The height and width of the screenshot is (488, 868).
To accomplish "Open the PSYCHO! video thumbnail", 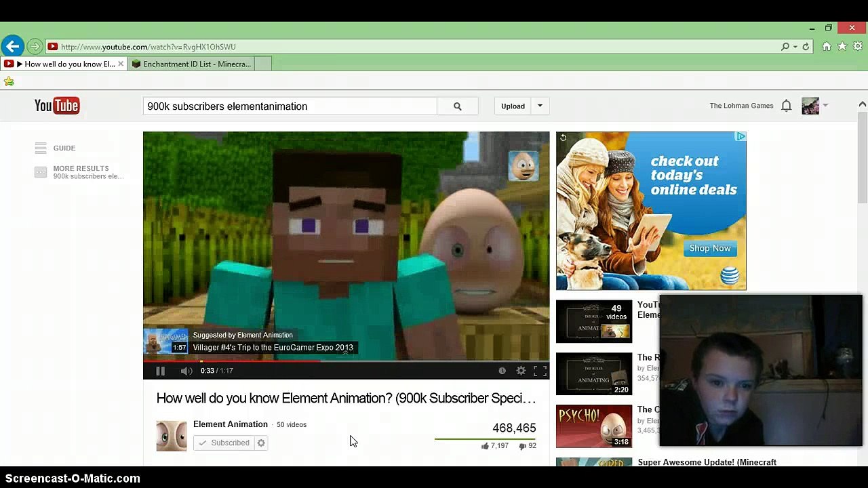I will tap(594, 426).
